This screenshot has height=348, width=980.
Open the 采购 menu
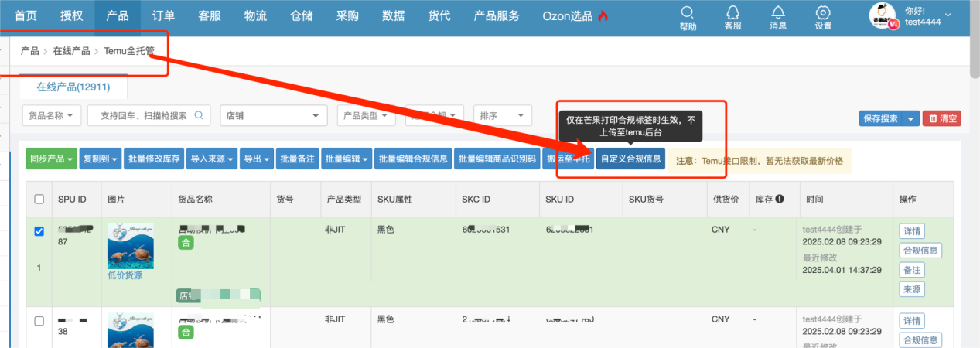(x=347, y=16)
